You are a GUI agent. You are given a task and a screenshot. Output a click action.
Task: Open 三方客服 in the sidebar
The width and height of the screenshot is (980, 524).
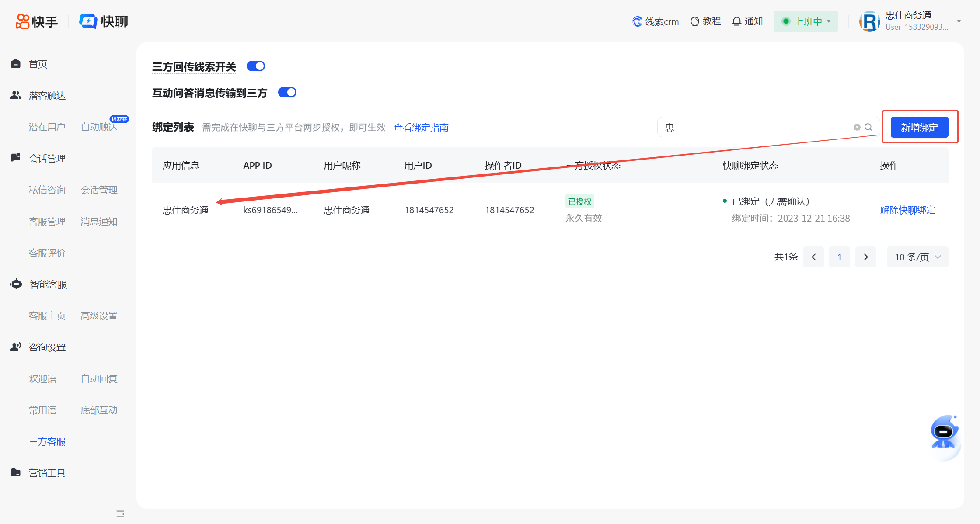pyautogui.click(x=47, y=442)
